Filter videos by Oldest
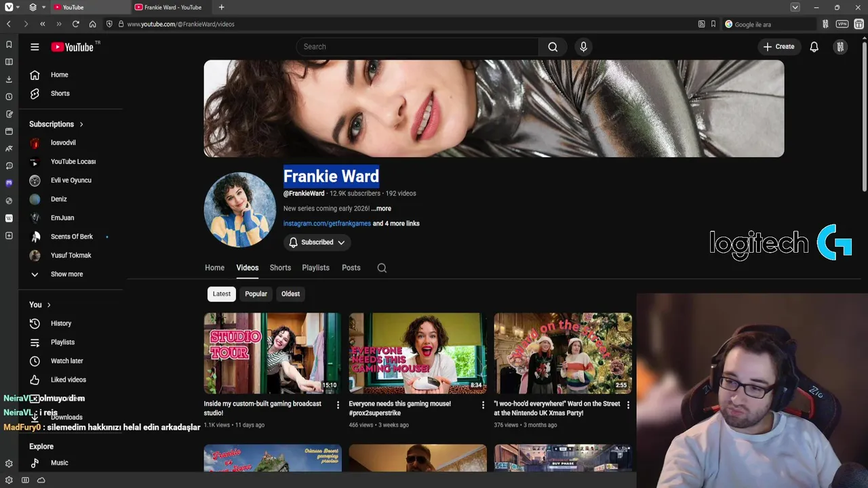This screenshot has width=868, height=488. tap(290, 293)
